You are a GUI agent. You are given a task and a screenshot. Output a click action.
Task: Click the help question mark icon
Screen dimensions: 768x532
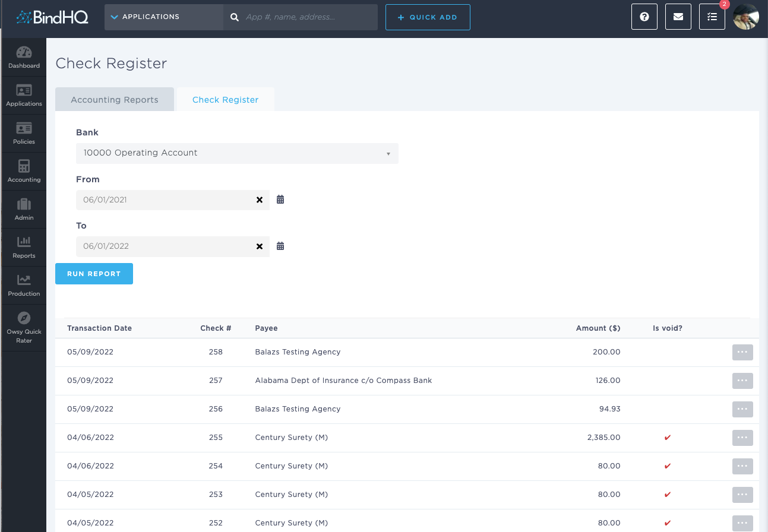coord(644,17)
